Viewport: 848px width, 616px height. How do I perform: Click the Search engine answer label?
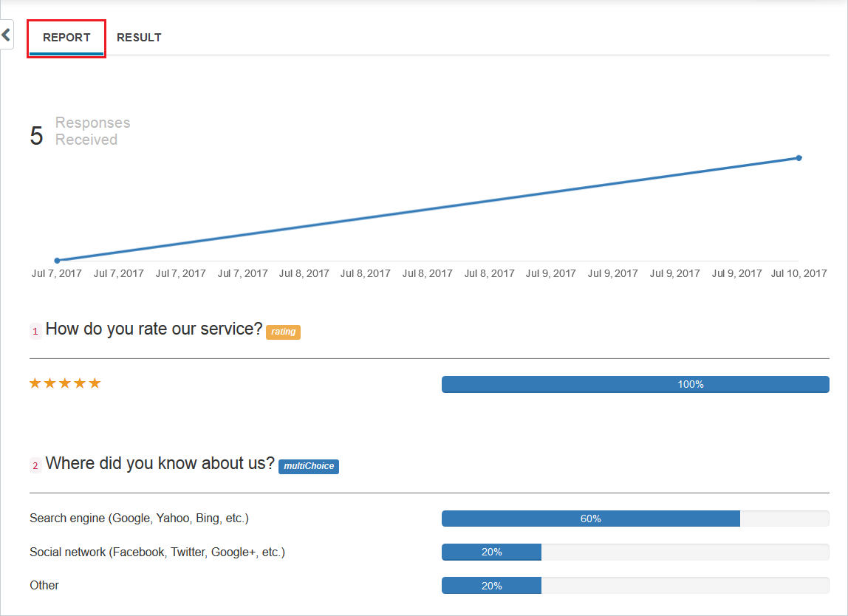tap(139, 518)
